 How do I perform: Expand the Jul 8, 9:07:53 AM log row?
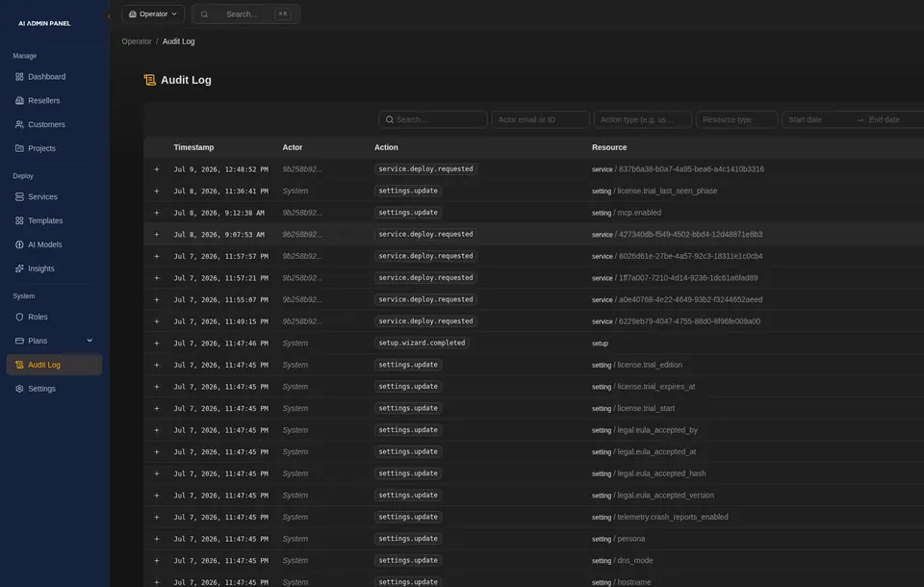157,235
